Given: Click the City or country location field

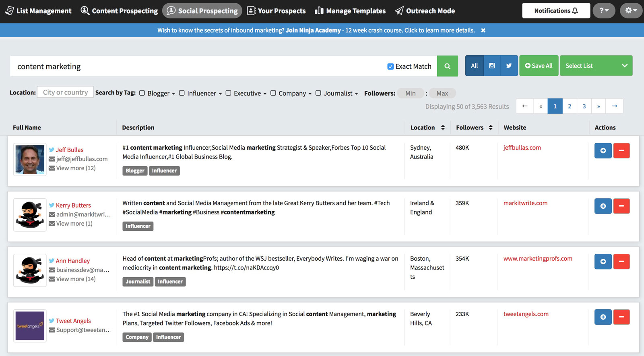Looking at the screenshot, I should 65,92.
